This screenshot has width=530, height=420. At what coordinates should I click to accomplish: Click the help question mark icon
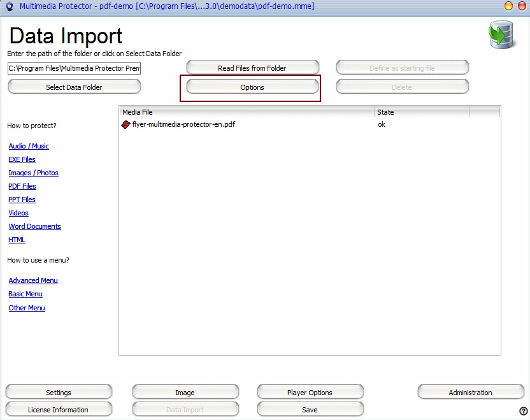(x=524, y=411)
